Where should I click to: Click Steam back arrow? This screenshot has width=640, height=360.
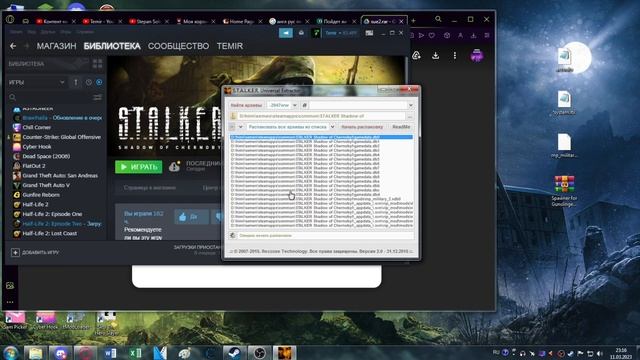pyautogui.click(x=13, y=46)
